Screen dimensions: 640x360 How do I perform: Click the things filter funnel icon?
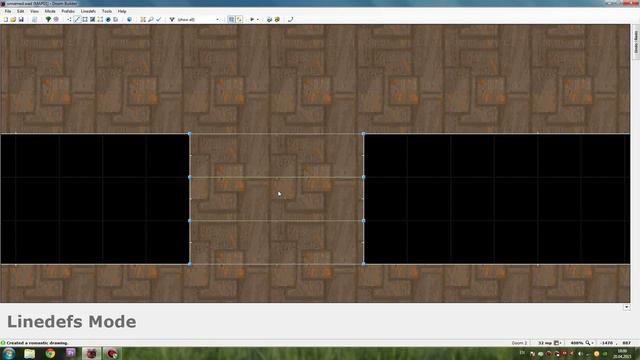(x=172, y=20)
